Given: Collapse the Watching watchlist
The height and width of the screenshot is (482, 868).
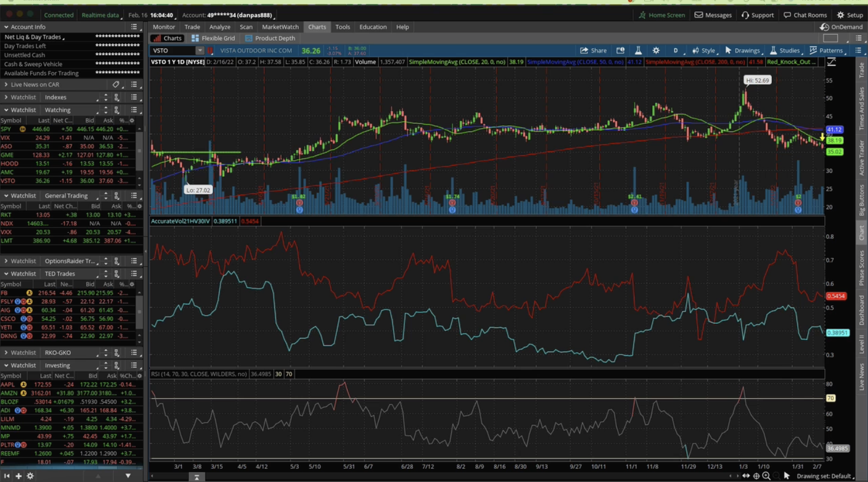Looking at the screenshot, I should (x=6, y=110).
